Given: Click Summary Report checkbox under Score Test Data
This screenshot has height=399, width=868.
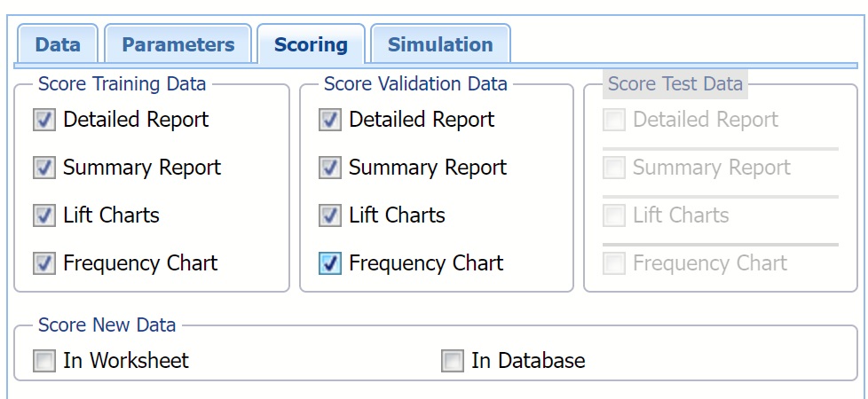Looking at the screenshot, I should click(x=614, y=168).
